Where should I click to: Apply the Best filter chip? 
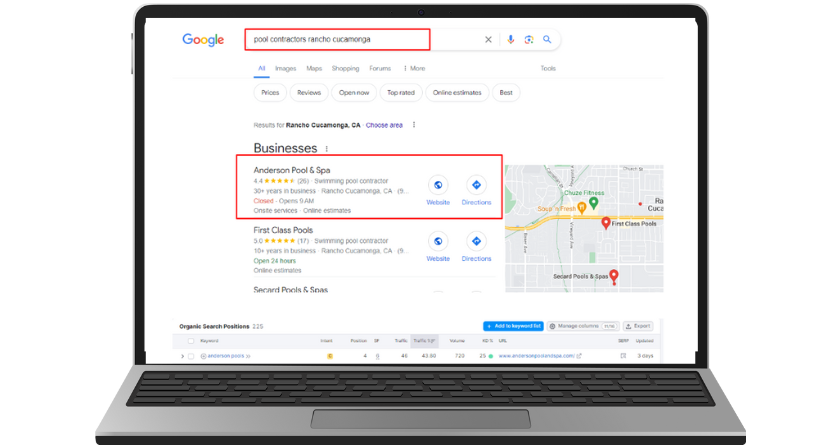pos(506,92)
